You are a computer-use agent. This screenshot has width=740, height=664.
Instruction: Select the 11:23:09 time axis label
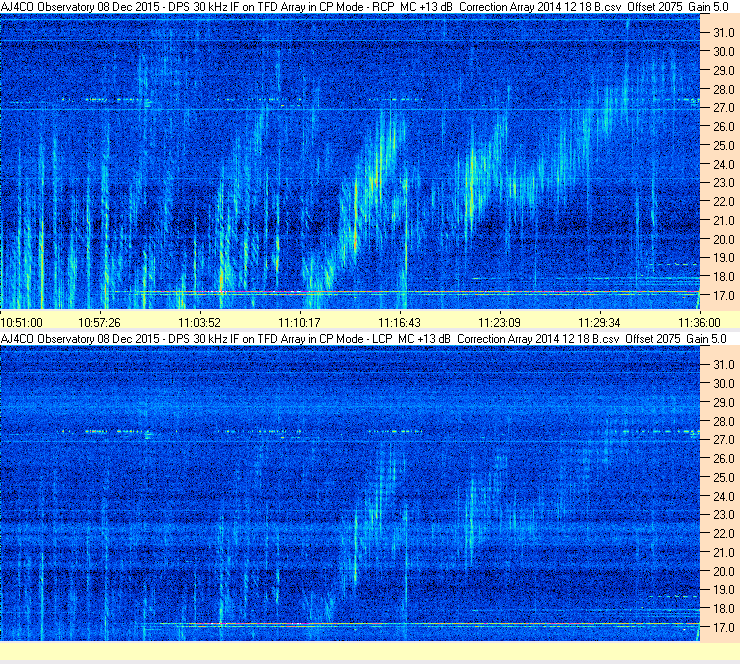(x=499, y=322)
